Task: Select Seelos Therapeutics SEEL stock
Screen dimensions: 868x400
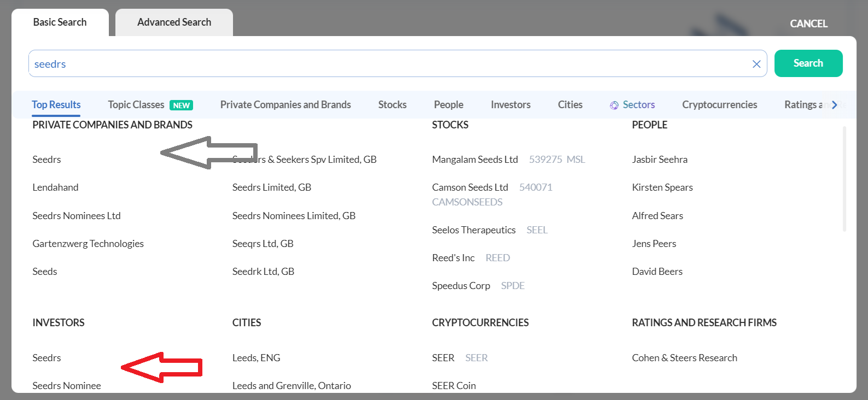Action: (490, 230)
